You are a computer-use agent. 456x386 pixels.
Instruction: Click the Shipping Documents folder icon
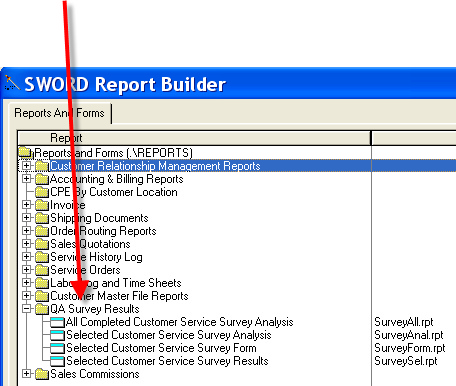pos(42,218)
